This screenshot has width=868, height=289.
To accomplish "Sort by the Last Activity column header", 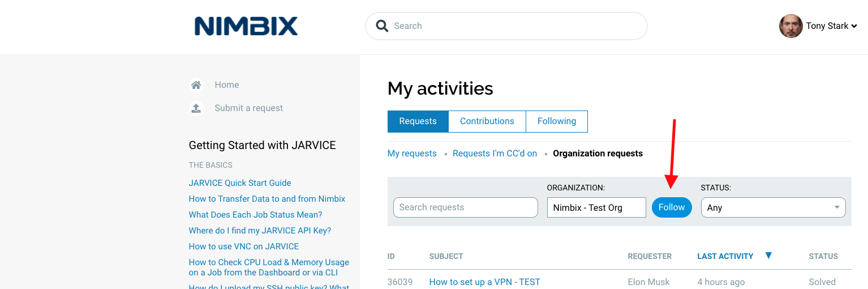I will coord(725,257).
